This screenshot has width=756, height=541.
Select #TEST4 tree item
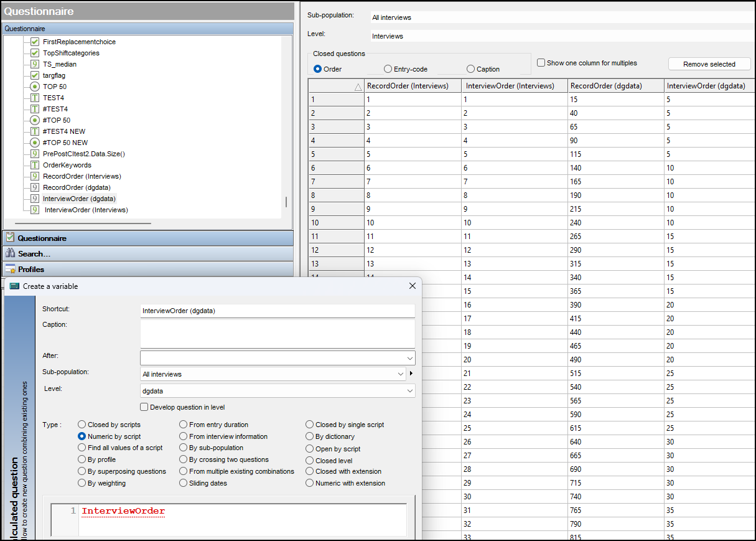(x=55, y=109)
